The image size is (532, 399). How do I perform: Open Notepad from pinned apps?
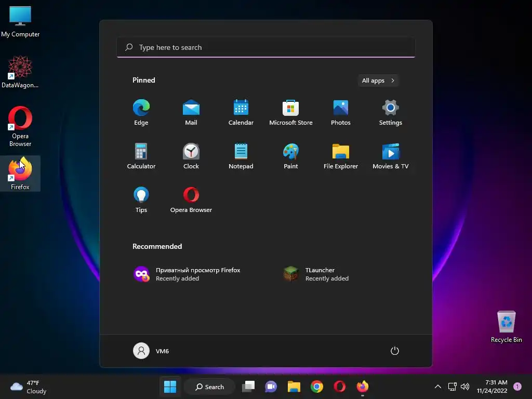(241, 156)
